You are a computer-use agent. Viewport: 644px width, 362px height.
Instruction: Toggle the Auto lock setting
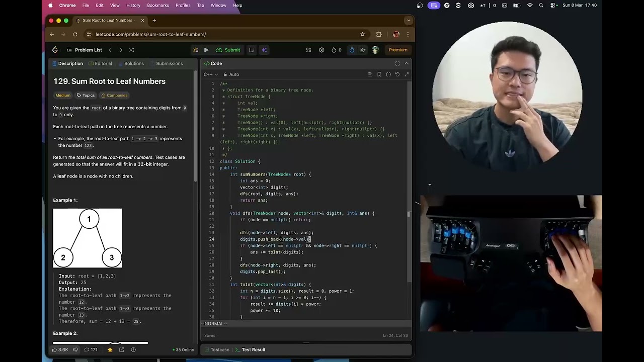point(231,74)
